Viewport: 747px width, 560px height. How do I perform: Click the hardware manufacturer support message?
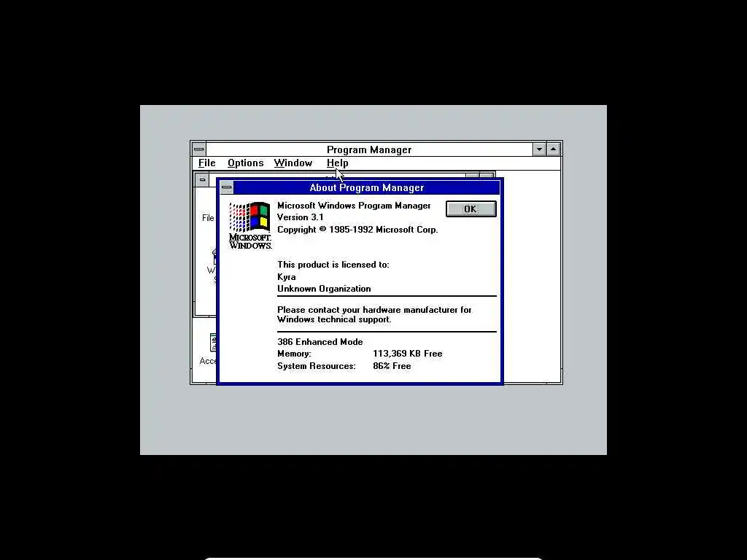point(374,315)
